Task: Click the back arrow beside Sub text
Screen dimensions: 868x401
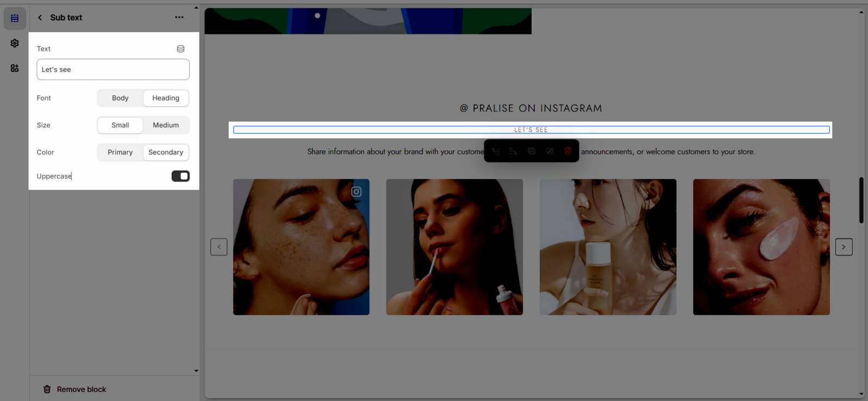Action: coord(40,17)
